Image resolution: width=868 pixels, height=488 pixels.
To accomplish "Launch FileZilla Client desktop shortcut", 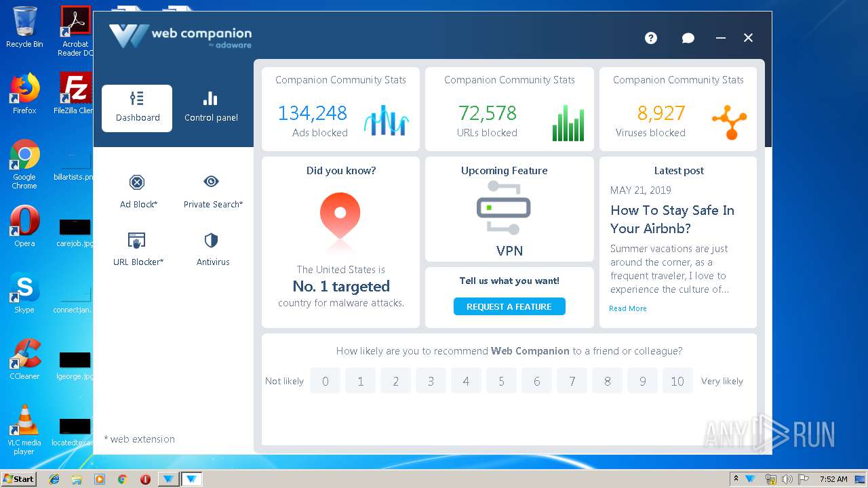I will click(75, 94).
